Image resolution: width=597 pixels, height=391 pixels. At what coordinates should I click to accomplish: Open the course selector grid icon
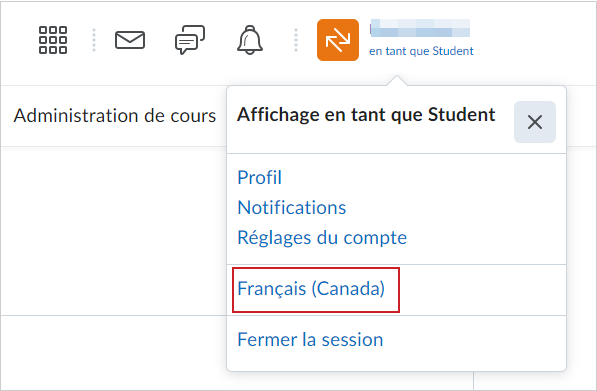53,40
